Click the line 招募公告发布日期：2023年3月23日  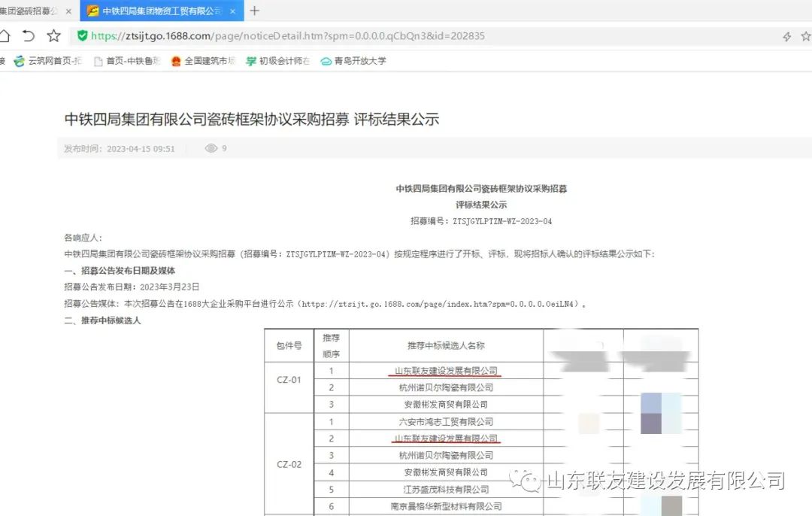point(132,287)
